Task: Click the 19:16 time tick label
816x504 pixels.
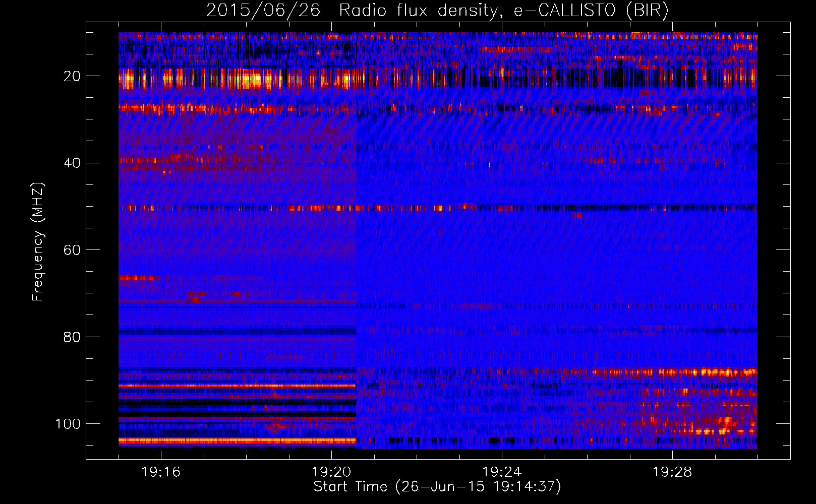Action: 161,472
